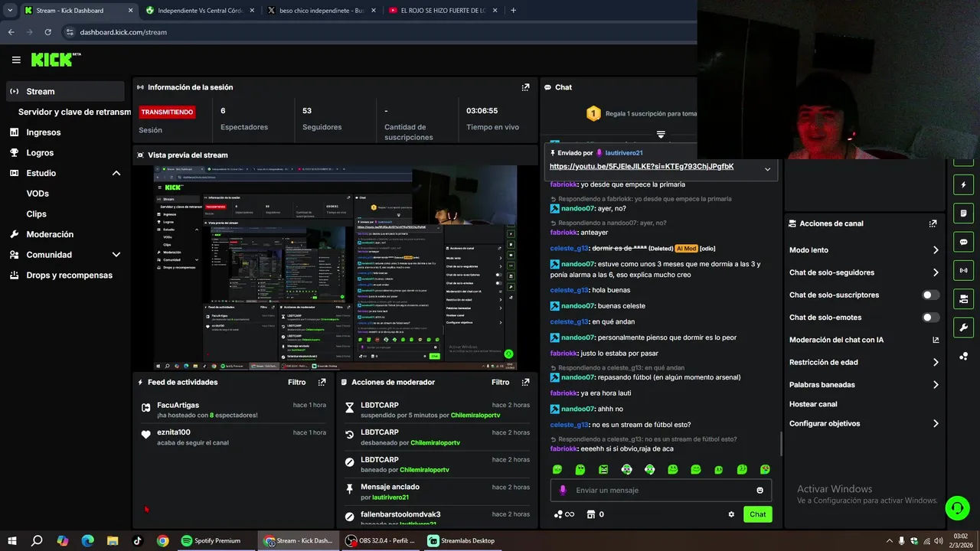
Task: Open the emoji picker in message box
Action: click(x=759, y=491)
